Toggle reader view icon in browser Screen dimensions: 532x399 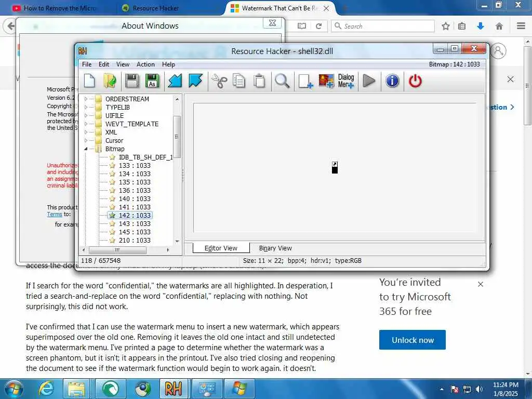(x=302, y=26)
